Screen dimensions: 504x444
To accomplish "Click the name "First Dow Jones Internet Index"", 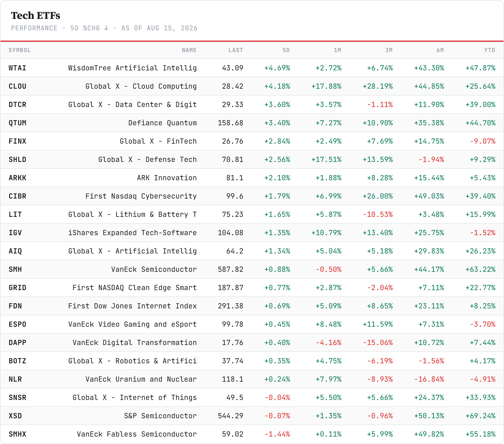I will pyautogui.click(x=132, y=306).
